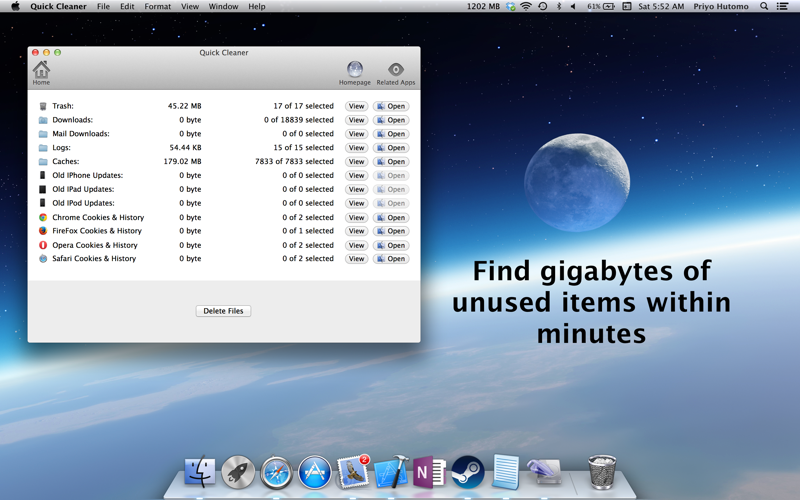Launch Safari compass in the Dock
Viewport: 800px width, 500px height.
[x=276, y=472]
